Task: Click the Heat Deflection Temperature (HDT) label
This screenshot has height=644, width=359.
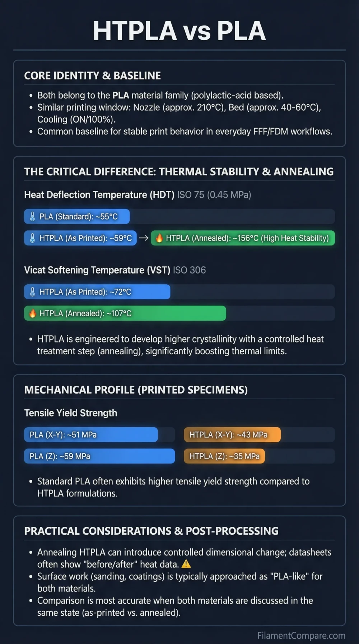Action: [x=99, y=195]
